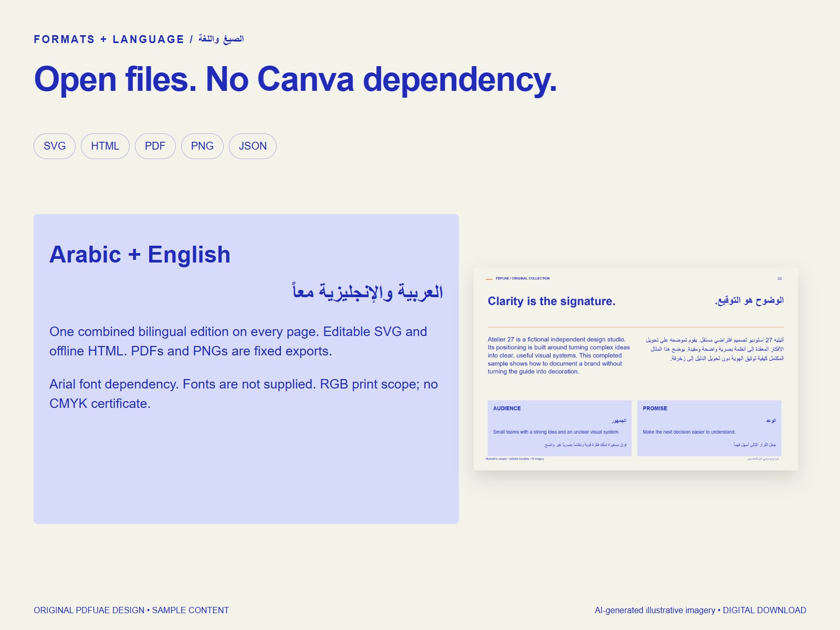This screenshot has width=840, height=630.
Task: Open the Clarity is the signature preview thumbnail
Action: point(636,369)
